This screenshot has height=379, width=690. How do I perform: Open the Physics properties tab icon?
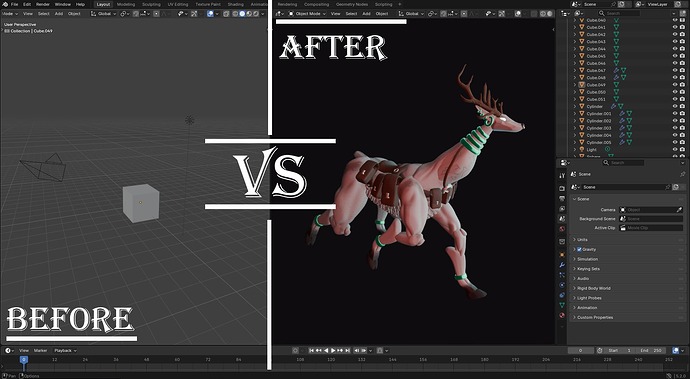pyautogui.click(x=562, y=285)
